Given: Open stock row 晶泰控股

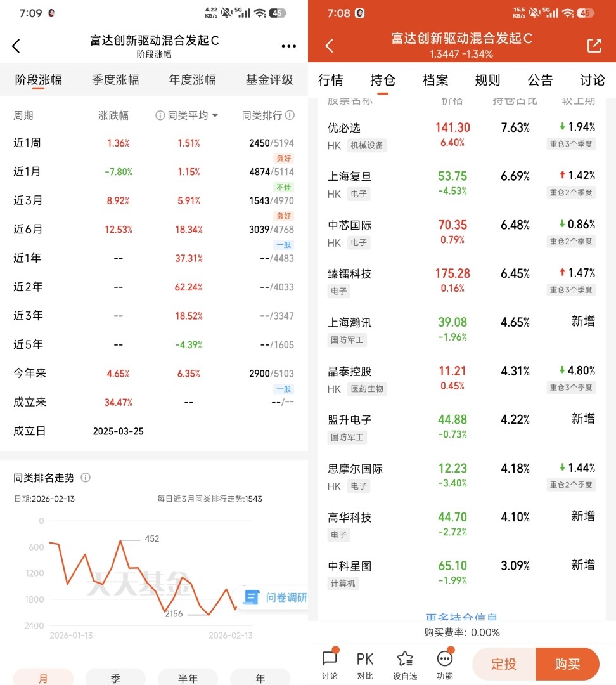Looking at the screenshot, I should click(461, 379).
